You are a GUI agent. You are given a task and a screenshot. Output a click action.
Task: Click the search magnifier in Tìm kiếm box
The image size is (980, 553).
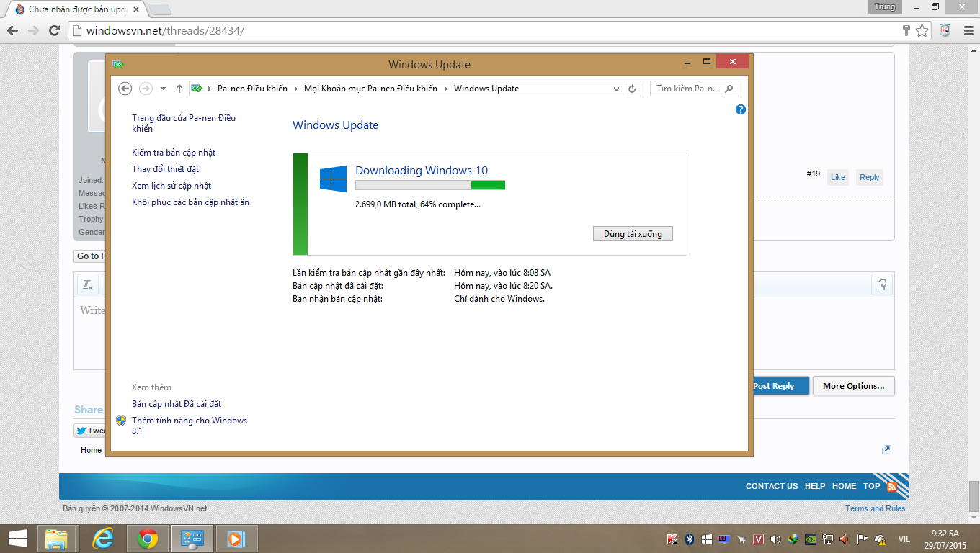(x=729, y=89)
